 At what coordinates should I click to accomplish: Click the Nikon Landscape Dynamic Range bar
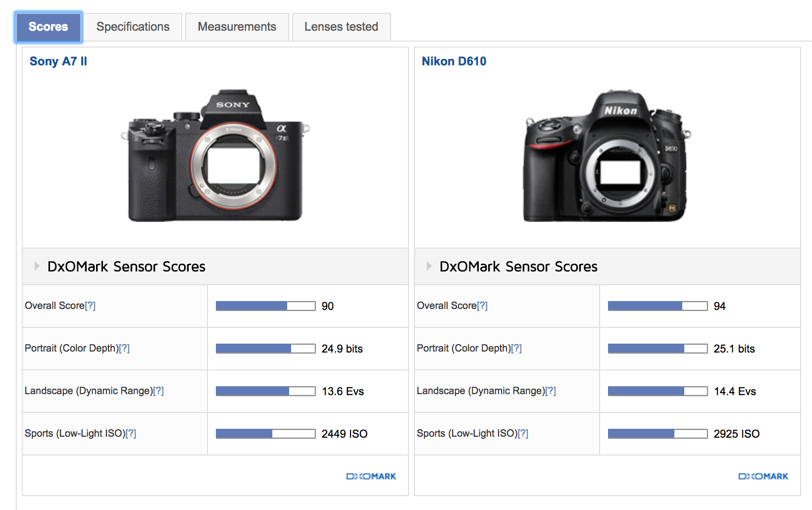coord(658,391)
